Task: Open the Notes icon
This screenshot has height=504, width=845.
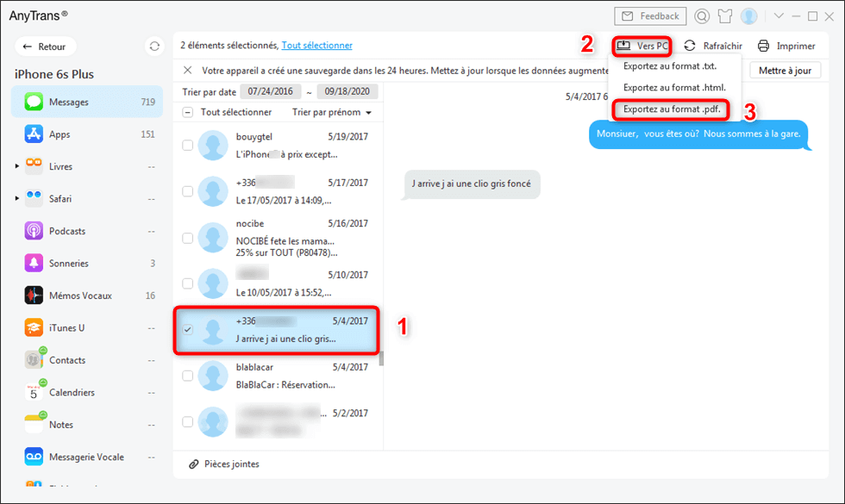Action: point(34,424)
